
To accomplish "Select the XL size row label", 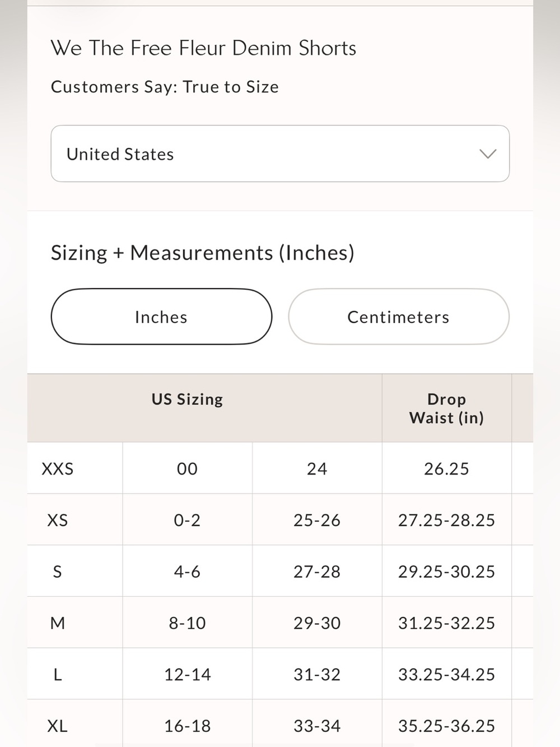I will [57, 726].
